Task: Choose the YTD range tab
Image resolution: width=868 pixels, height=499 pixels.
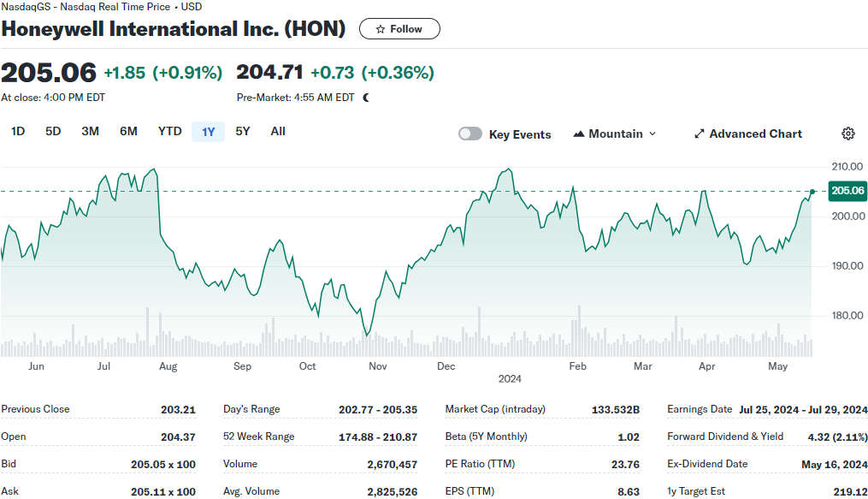Action: point(169,131)
